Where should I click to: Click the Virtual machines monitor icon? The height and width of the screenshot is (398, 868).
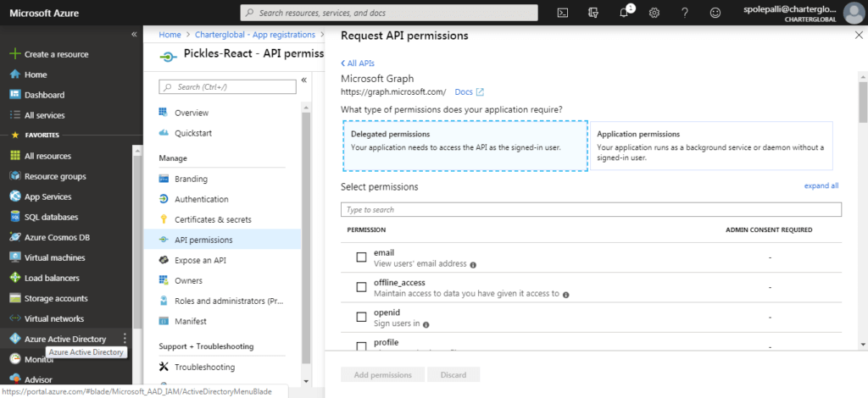[15, 257]
